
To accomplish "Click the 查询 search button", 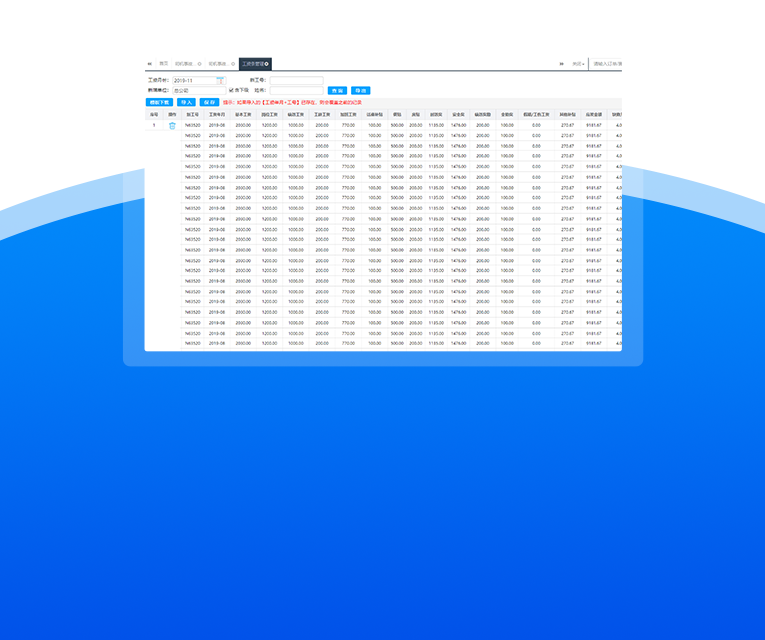I will (x=337, y=90).
